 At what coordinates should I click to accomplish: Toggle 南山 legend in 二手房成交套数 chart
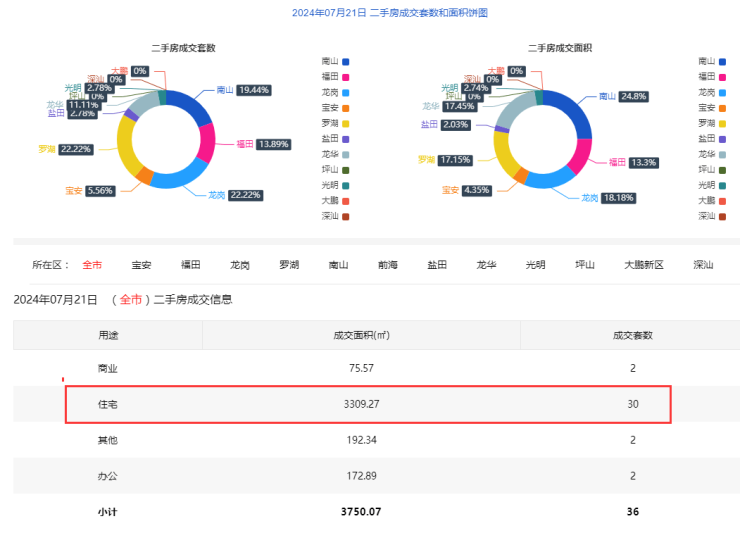coord(346,61)
